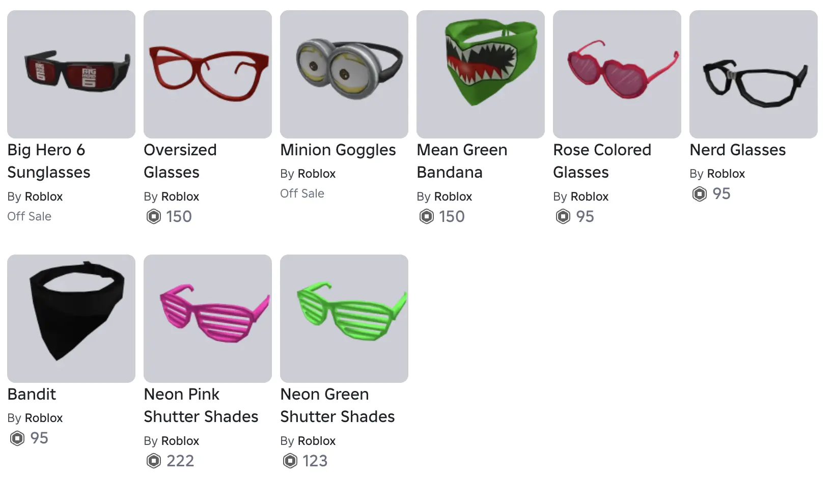Select the Nerd Glasses item image
The width and height of the screenshot is (832, 504).
pos(754,74)
